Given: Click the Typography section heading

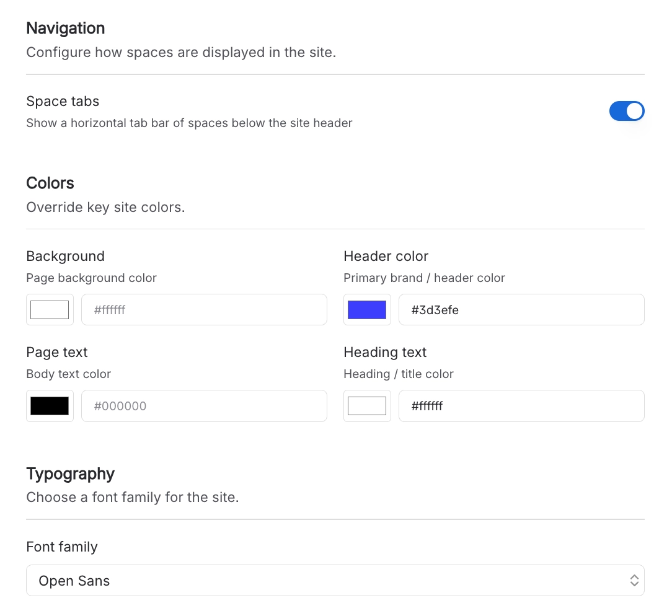Looking at the screenshot, I should click(x=70, y=474).
